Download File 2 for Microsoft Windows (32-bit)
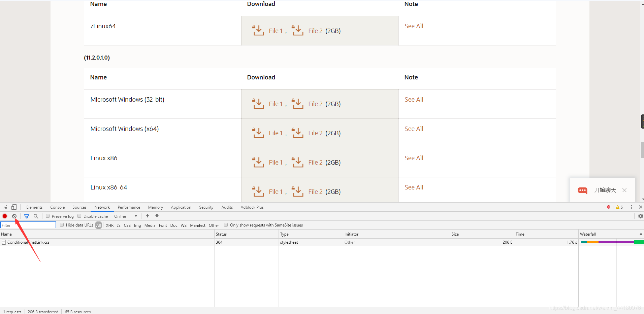 pos(315,104)
